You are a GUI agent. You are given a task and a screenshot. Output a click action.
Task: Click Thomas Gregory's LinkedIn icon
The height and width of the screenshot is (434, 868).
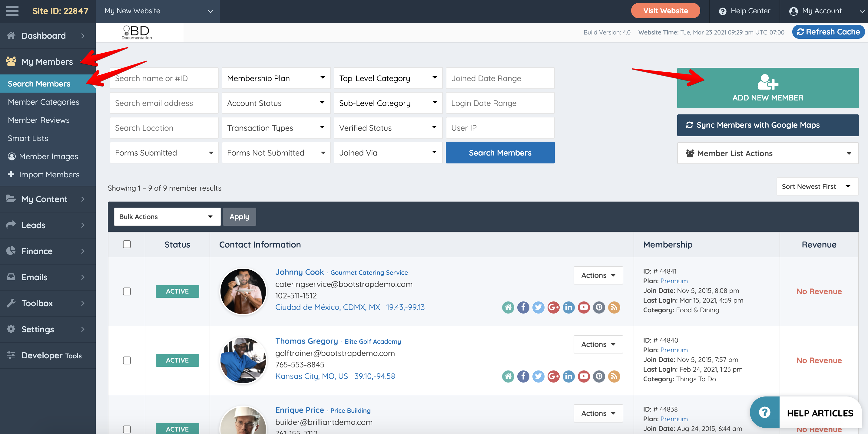click(568, 376)
